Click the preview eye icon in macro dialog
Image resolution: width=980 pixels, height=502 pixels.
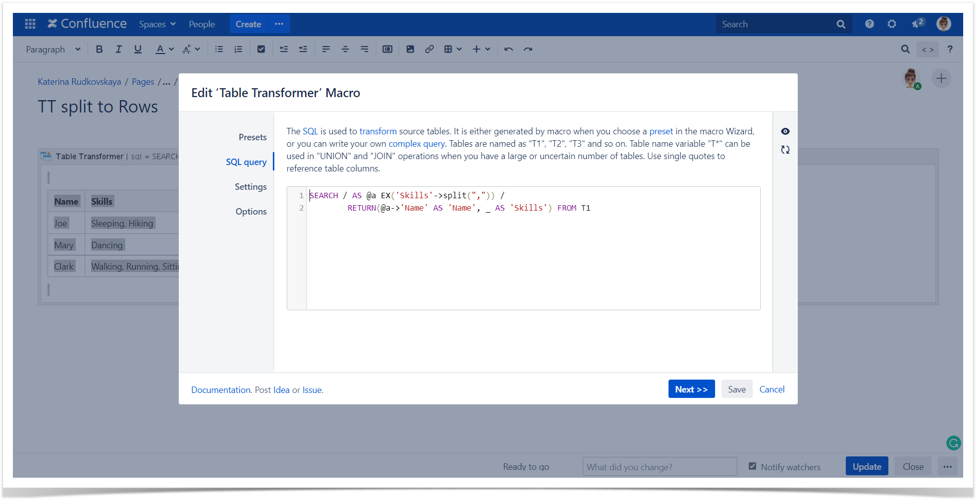pos(785,131)
